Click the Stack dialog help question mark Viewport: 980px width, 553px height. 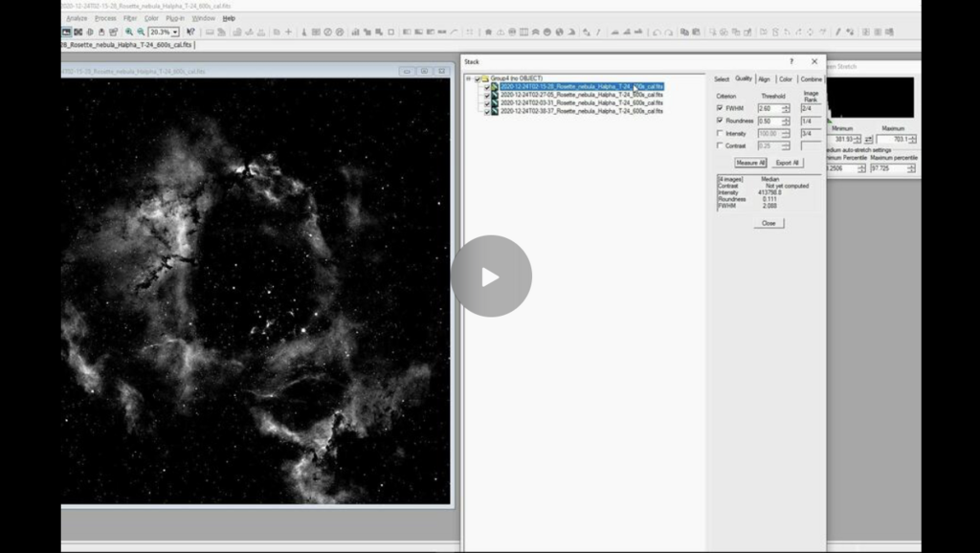[791, 61]
